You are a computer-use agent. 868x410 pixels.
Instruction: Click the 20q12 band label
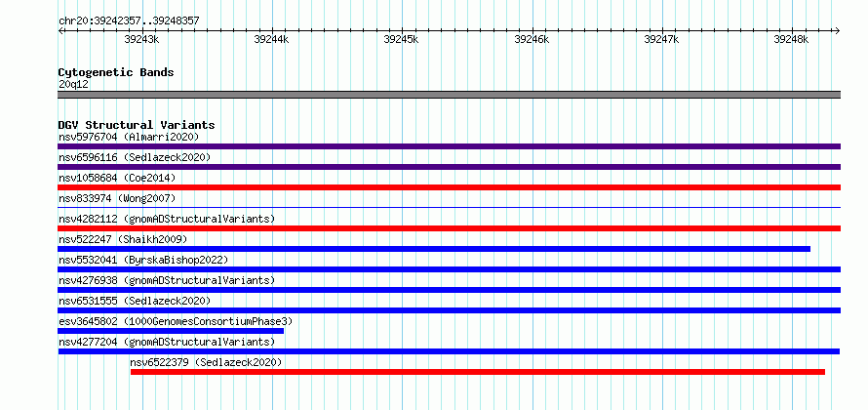pyautogui.click(x=73, y=85)
